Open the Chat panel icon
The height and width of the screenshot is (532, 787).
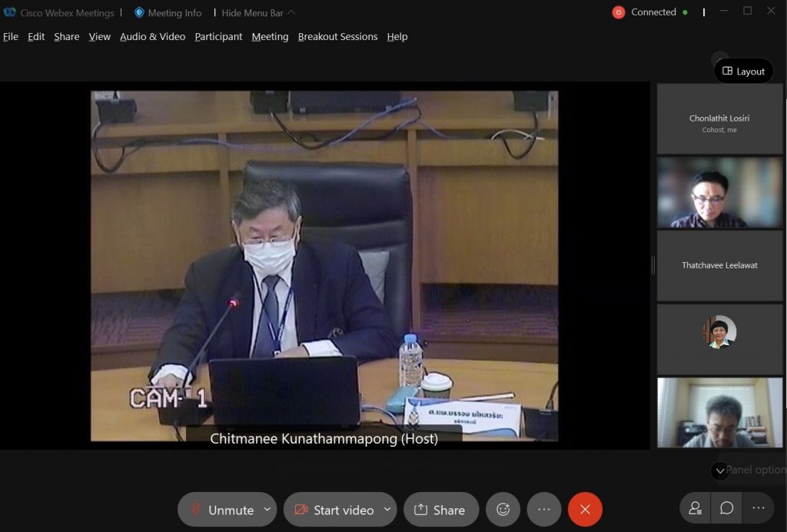click(726, 508)
